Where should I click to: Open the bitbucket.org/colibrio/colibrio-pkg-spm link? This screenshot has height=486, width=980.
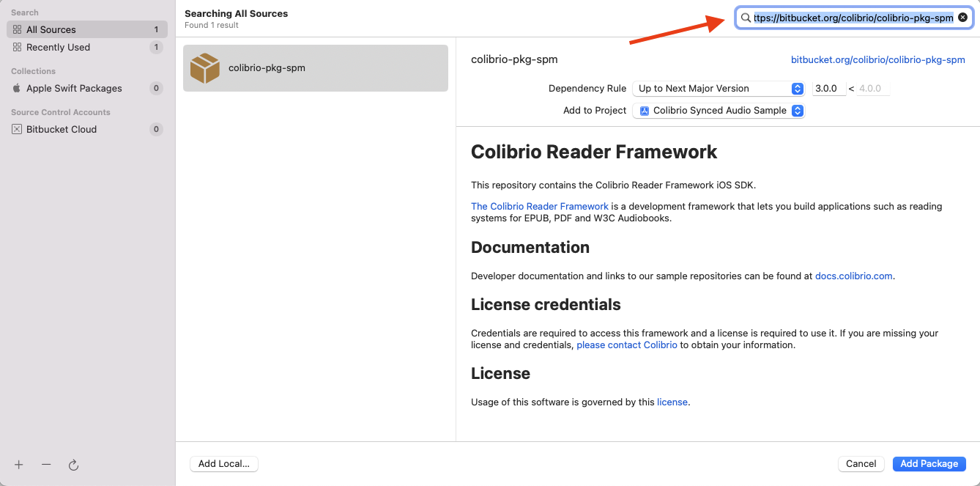(877, 60)
